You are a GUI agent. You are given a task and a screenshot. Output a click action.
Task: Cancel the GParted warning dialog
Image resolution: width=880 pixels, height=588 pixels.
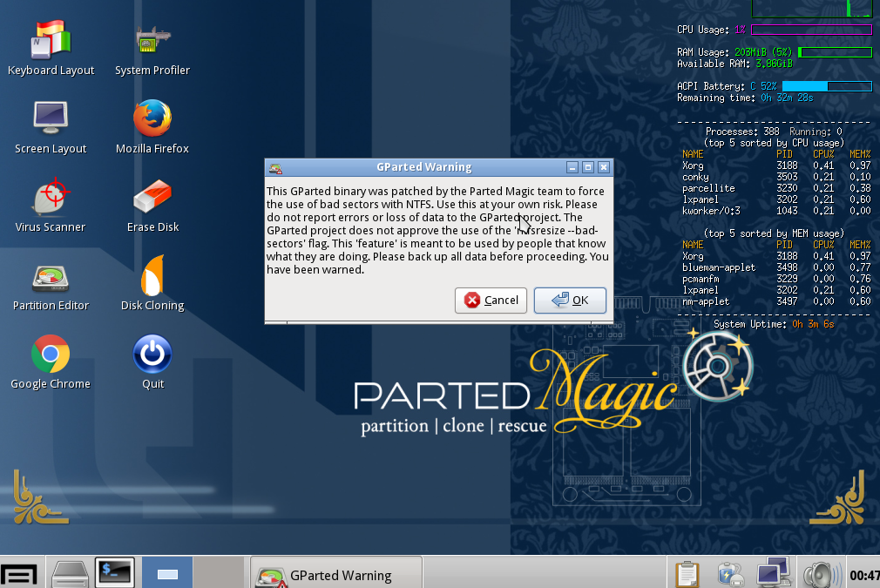pyautogui.click(x=491, y=300)
